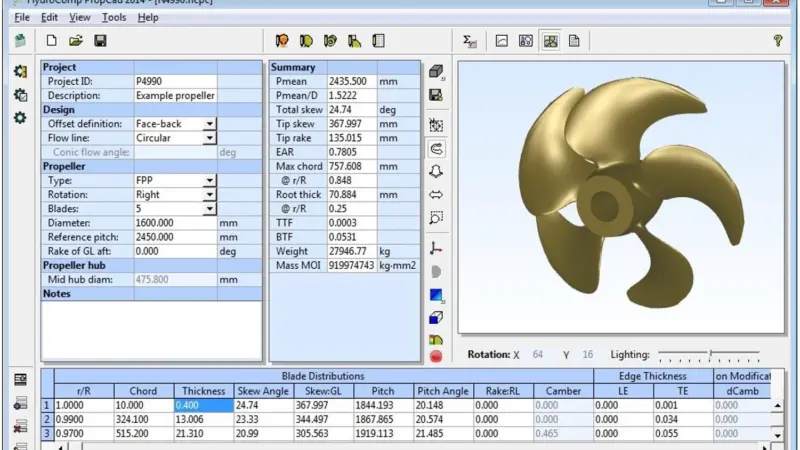Click the Diameter value field
Image resolution: width=800 pixels, height=450 pixels.
pyautogui.click(x=176, y=223)
